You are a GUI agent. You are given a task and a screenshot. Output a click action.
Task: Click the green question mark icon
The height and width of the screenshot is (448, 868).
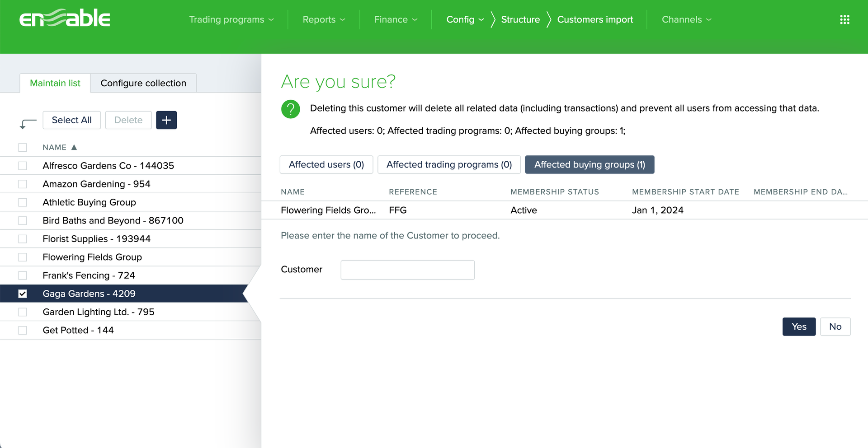291,109
